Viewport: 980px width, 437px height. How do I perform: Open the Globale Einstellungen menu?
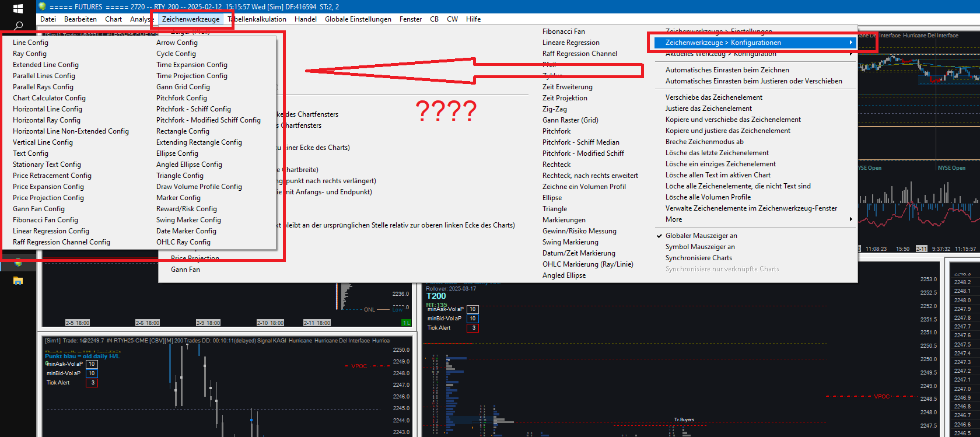358,19
